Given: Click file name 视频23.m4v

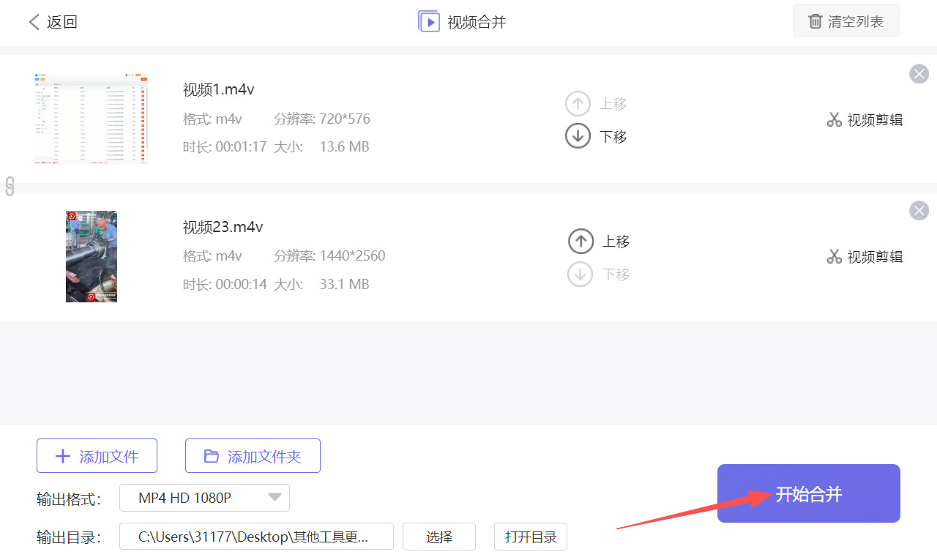Looking at the screenshot, I should click(x=223, y=227).
